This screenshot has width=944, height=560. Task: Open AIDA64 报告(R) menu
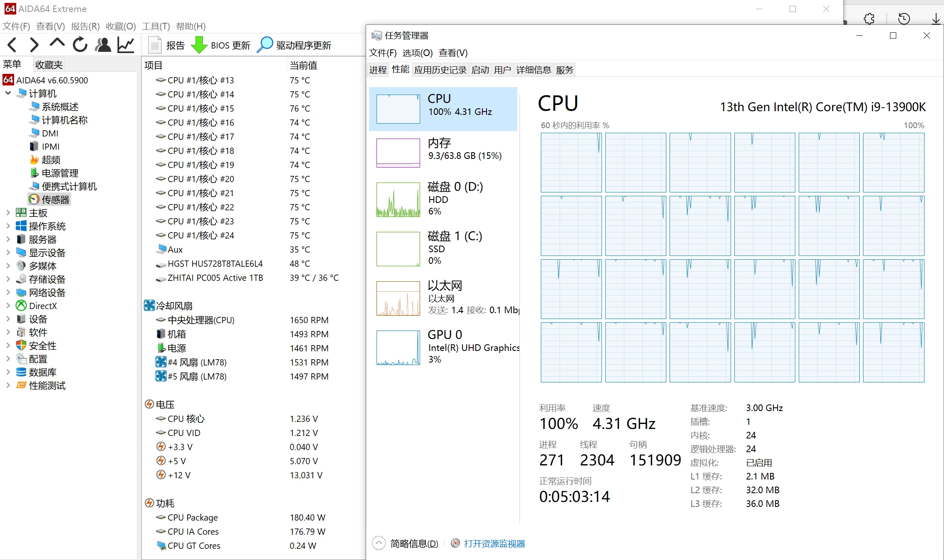[x=86, y=27]
